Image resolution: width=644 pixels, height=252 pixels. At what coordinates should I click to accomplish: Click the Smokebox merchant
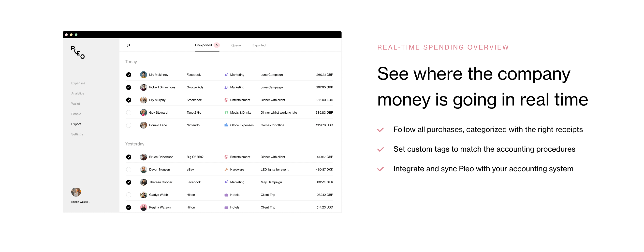pyautogui.click(x=194, y=100)
